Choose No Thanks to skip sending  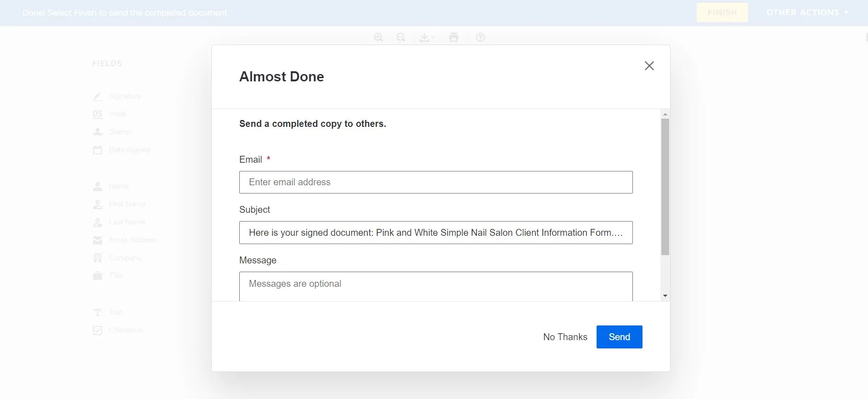pyautogui.click(x=565, y=337)
